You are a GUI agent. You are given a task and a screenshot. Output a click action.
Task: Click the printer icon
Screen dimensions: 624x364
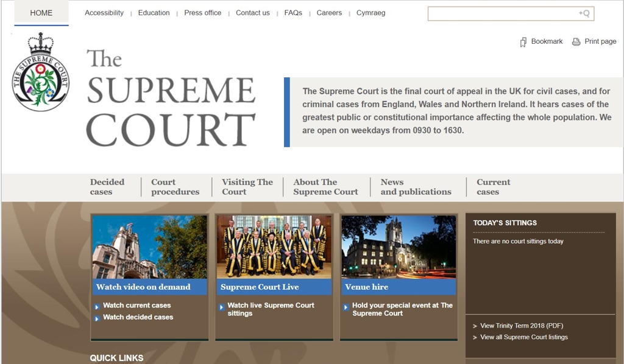pos(576,42)
